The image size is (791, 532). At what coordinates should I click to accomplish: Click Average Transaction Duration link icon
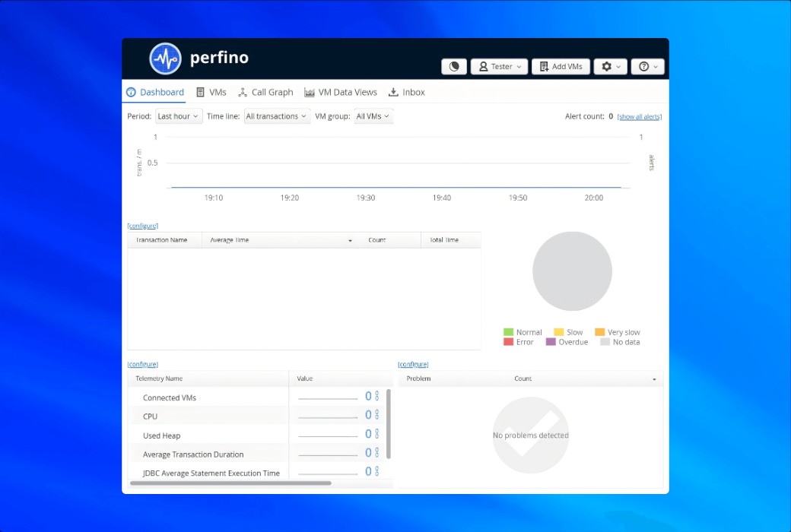pyautogui.click(x=376, y=452)
